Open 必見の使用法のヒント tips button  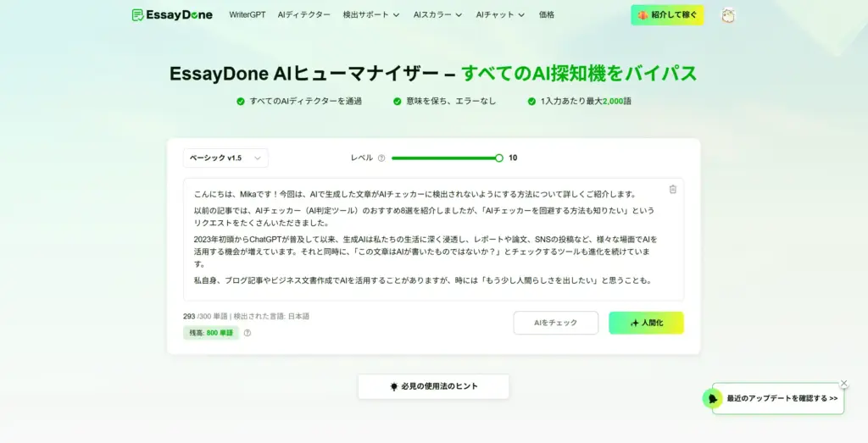click(433, 386)
